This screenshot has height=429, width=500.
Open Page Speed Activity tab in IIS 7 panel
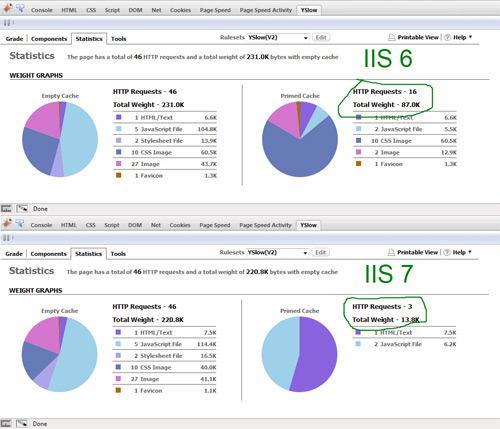click(265, 225)
